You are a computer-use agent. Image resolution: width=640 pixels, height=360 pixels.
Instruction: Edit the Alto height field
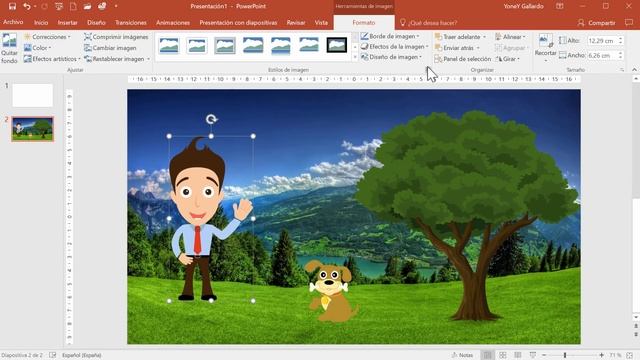point(601,40)
